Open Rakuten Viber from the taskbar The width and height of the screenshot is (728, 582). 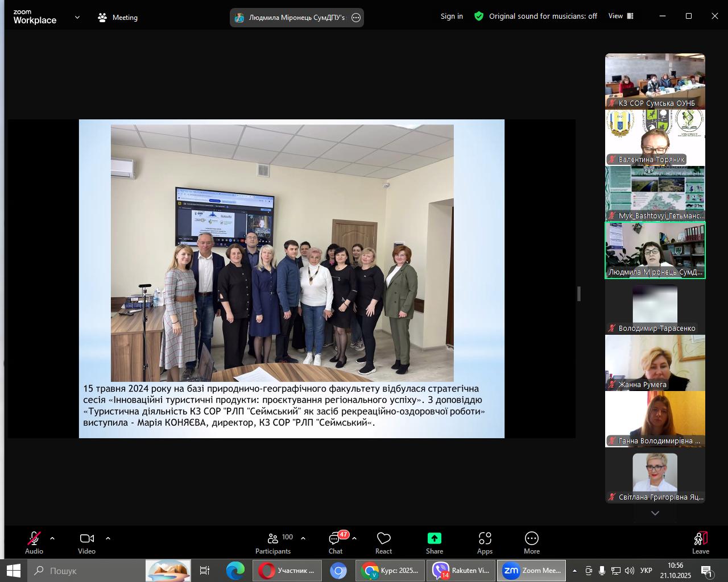(x=461, y=571)
